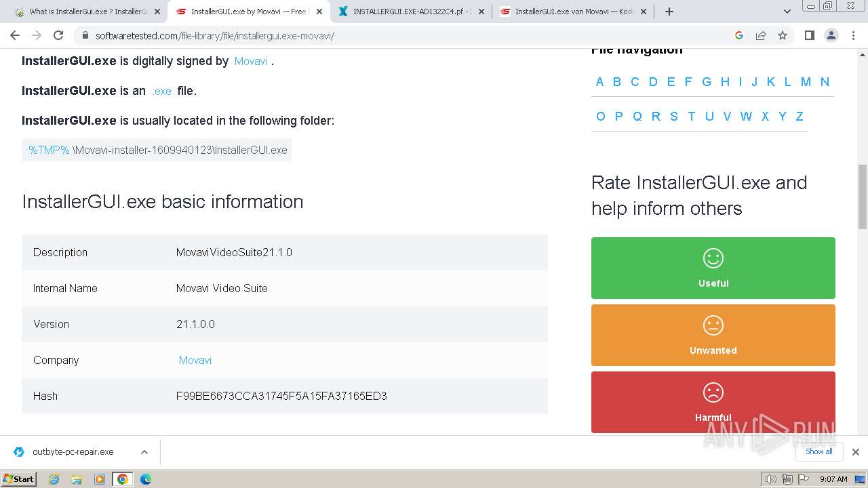Launch Internet Explorer from taskbar
This screenshot has height=488, width=868.
pos(54,479)
